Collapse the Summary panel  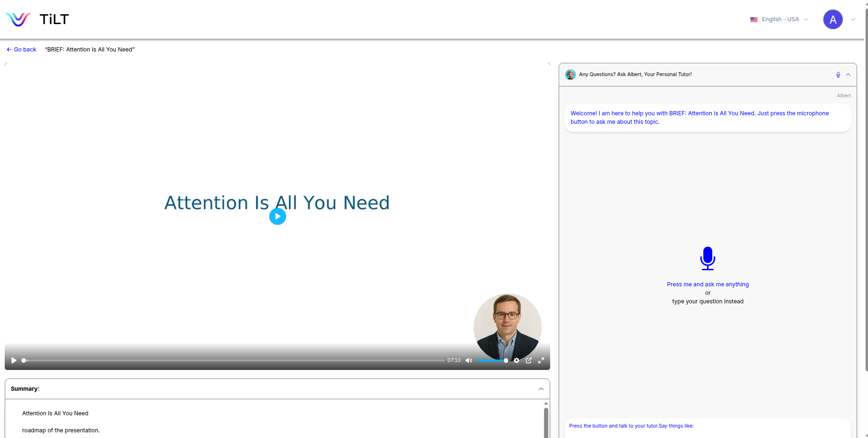point(541,389)
